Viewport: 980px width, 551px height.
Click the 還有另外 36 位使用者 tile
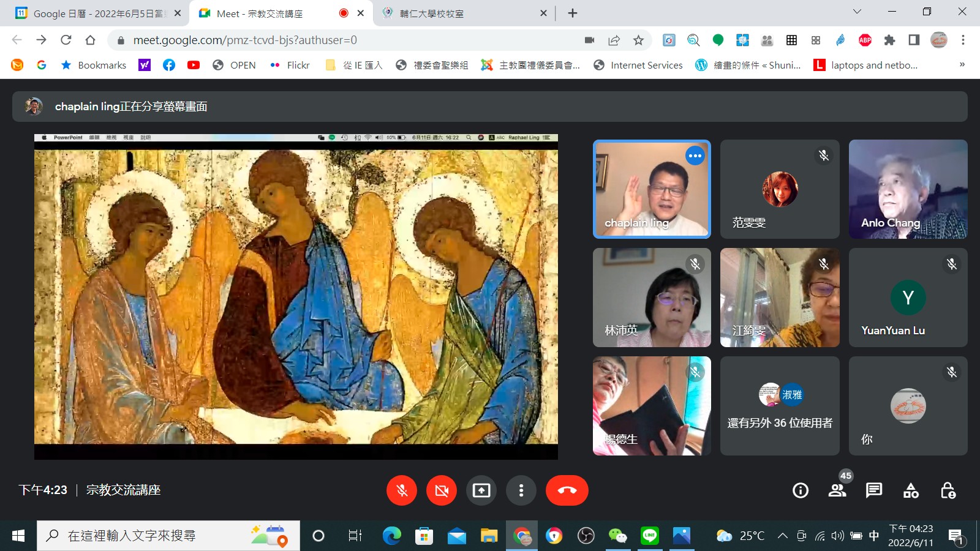point(780,406)
